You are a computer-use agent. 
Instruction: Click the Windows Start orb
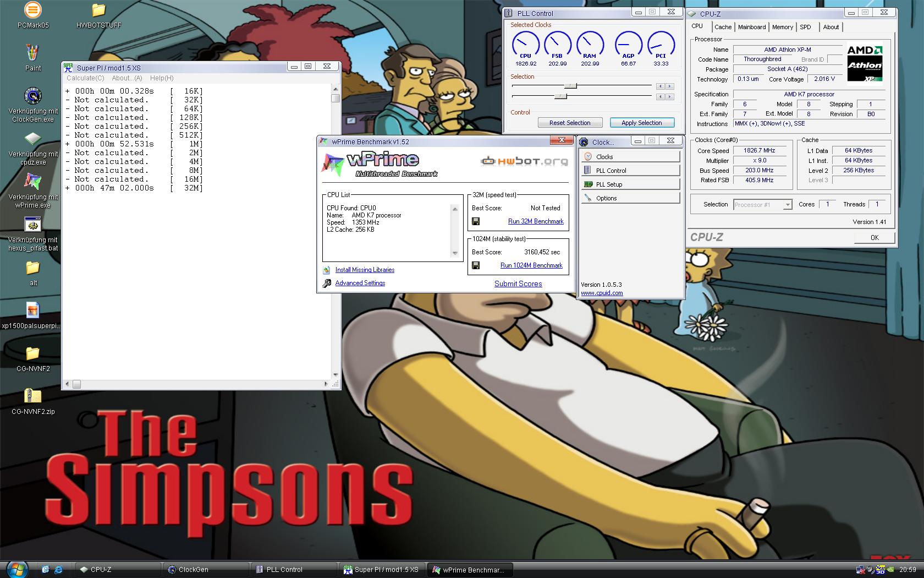pyautogui.click(x=16, y=569)
